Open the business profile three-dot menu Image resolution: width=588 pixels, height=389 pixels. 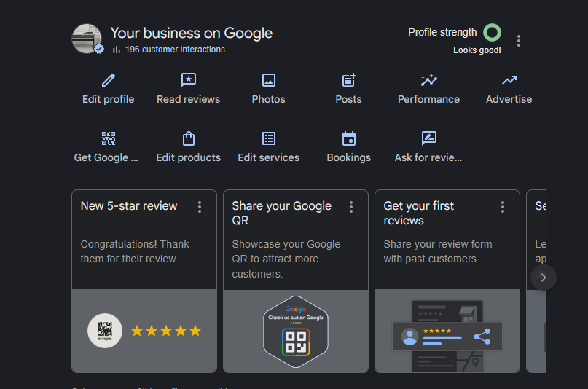point(519,41)
